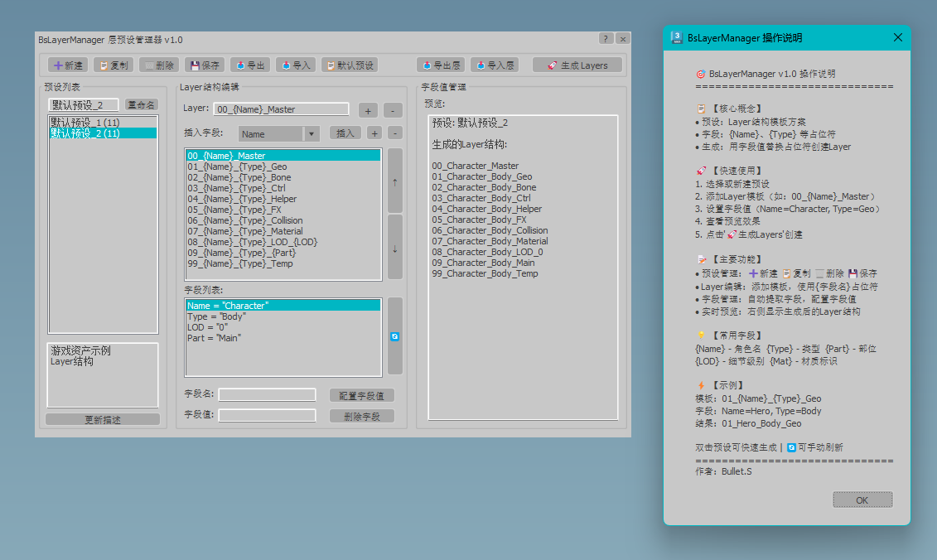Viewport: 937px width, 560px height.
Task: Click the Layer template input field
Action: (281, 109)
